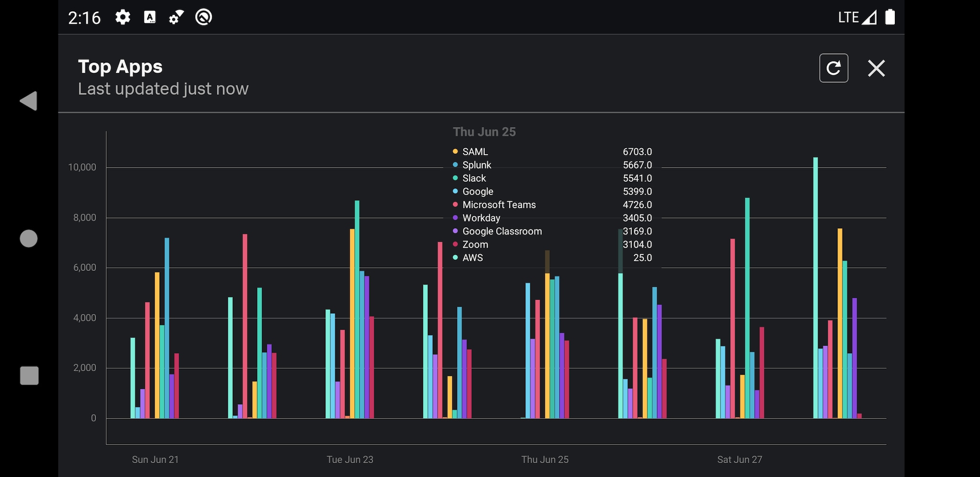The width and height of the screenshot is (980, 477).
Task: Tap the Android back triangle button
Action: (x=28, y=101)
